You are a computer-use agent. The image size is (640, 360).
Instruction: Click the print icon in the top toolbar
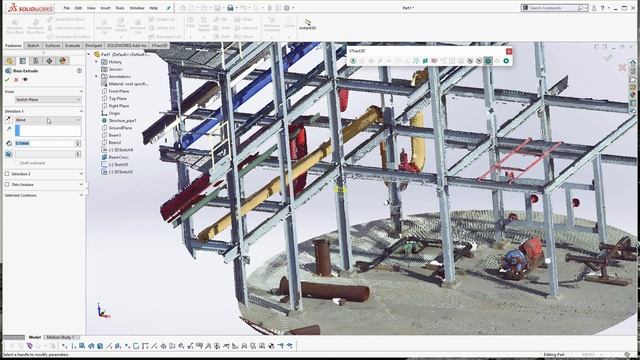tap(230, 8)
